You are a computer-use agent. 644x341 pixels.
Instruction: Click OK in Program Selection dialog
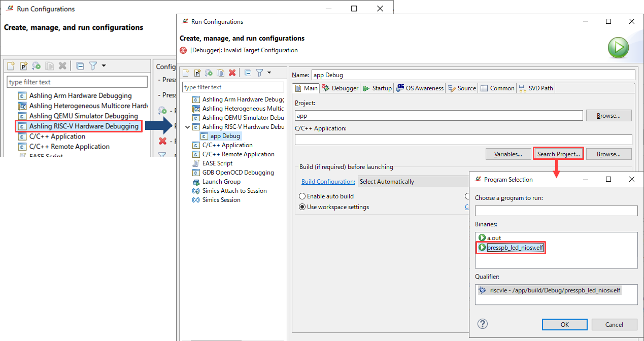pos(565,325)
